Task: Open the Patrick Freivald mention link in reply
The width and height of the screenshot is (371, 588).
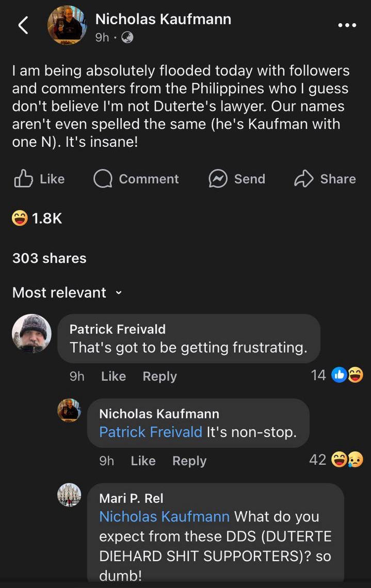Action: [x=151, y=432]
